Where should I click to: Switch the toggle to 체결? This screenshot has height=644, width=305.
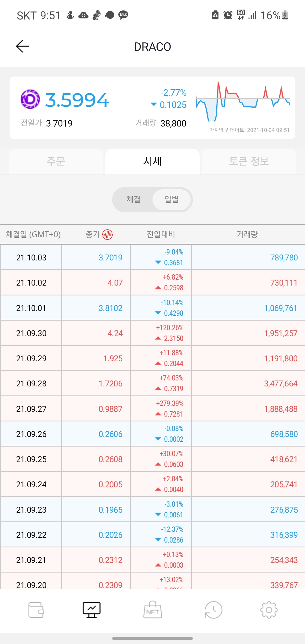coord(133,199)
